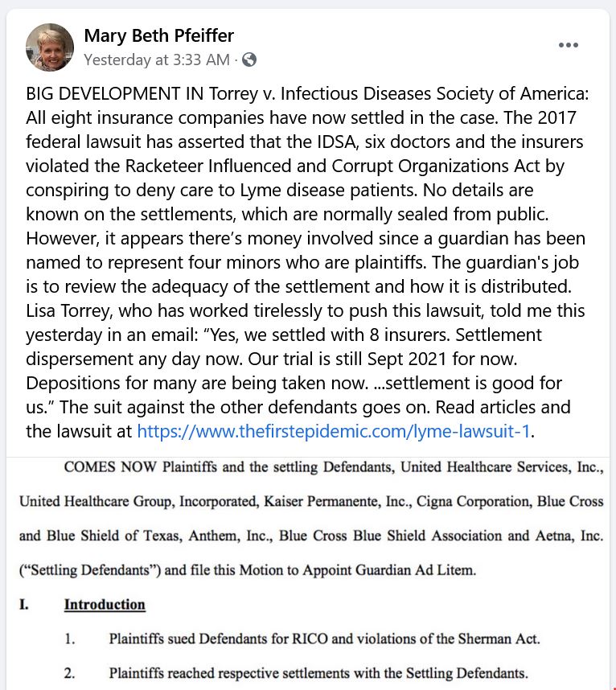
Task: Open the 'Yesterday at 3:33 AM' timestamp
Action: tap(156, 60)
